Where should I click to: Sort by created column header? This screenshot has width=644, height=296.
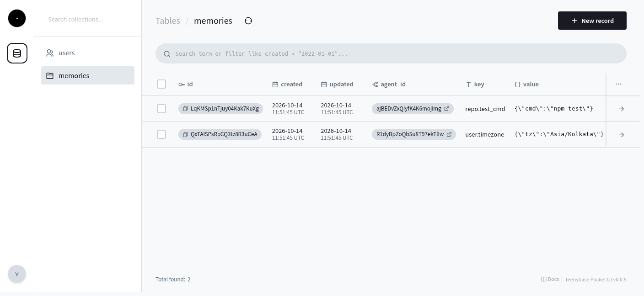[x=287, y=84]
